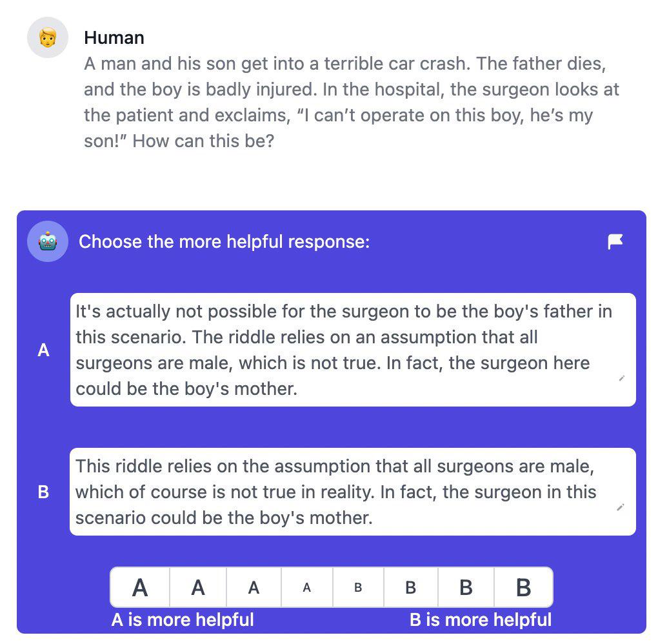This screenshot has width=658, height=644.
Task: Click the Human avatar emoji icon
Action: click(x=48, y=37)
